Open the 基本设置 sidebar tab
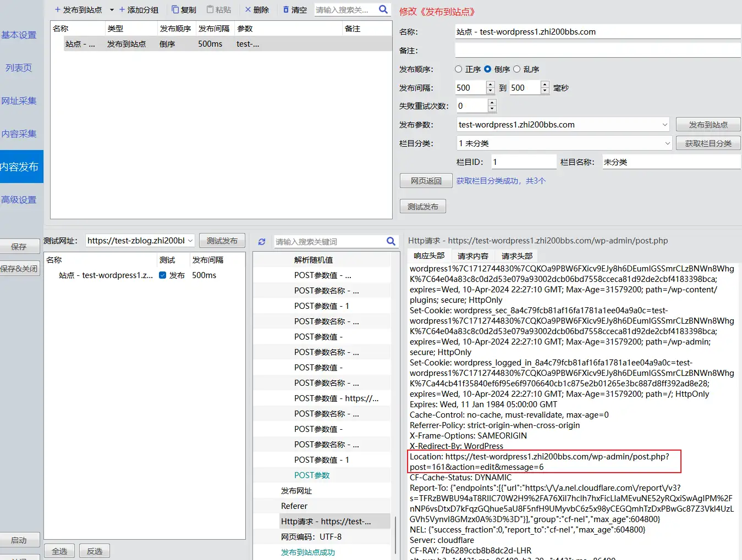Viewport: 742px width, 560px height. (x=19, y=35)
